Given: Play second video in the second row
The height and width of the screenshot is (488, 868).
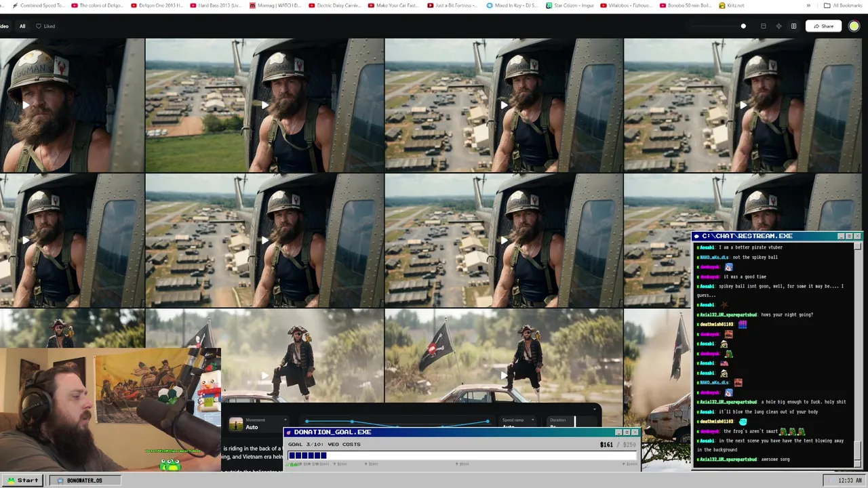Looking at the screenshot, I should pyautogui.click(x=264, y=240).
